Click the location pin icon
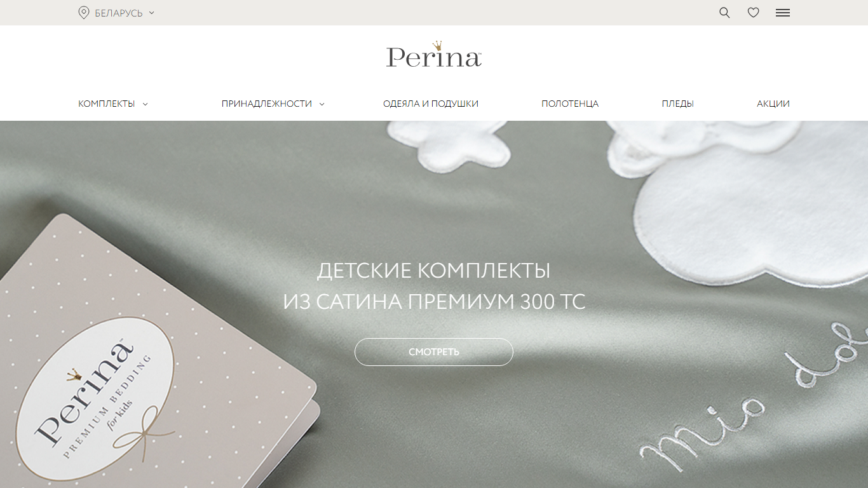The height and width of the screenshot is (488, 868). (83, 13)
